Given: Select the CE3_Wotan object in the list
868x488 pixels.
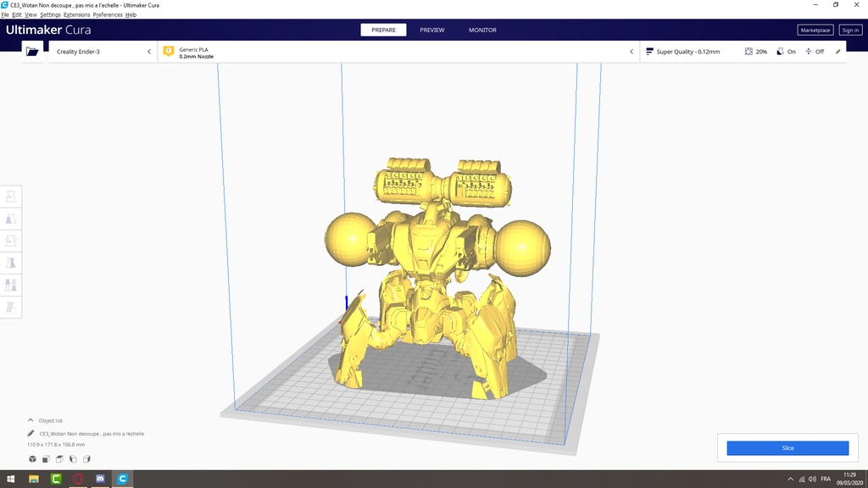Looking at the screenshot, I should (x=92, y=434).
